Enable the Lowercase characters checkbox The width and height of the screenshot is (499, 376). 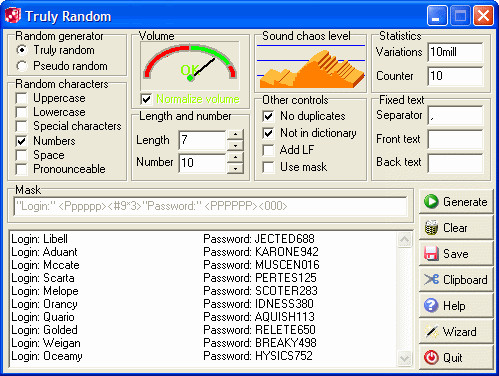coord(22,112)
